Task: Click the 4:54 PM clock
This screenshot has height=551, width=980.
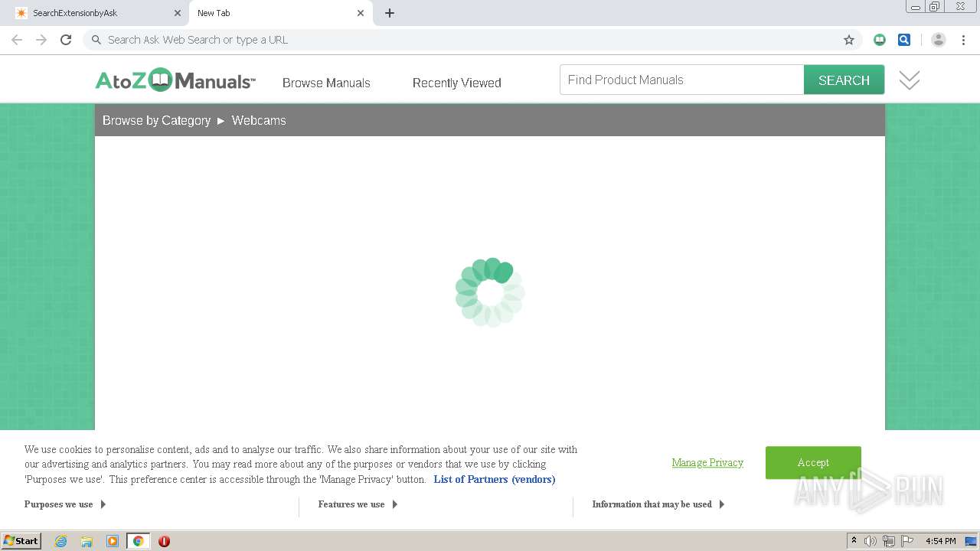Action: click(941, 541)
